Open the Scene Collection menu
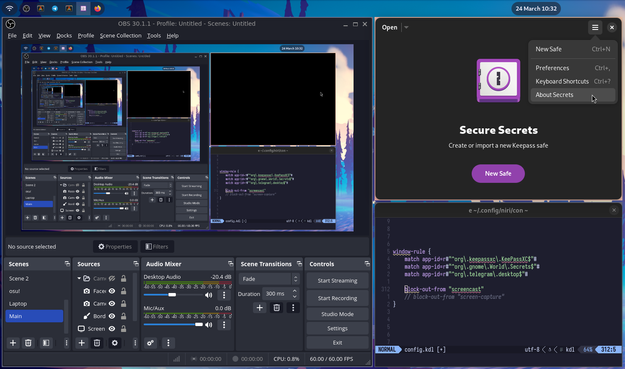This screenshot has height=369, width=625. click(120, 35)
